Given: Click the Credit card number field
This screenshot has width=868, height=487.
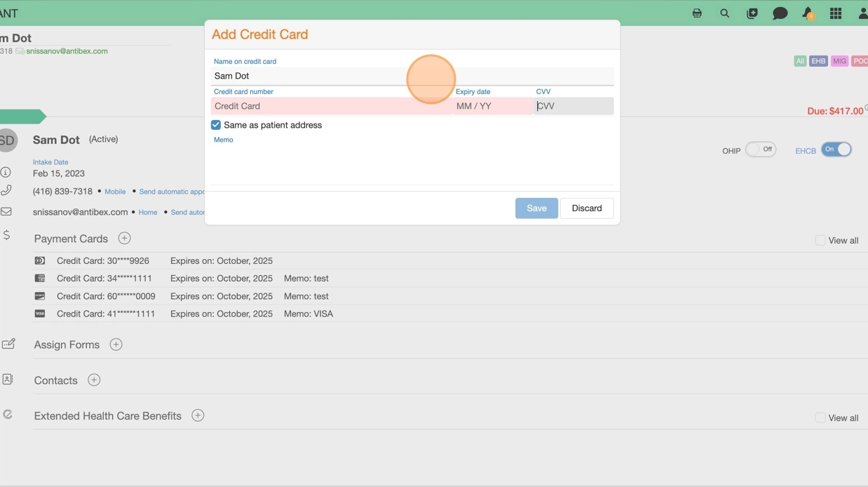Looking at the screenshot, I should point(330,106).
